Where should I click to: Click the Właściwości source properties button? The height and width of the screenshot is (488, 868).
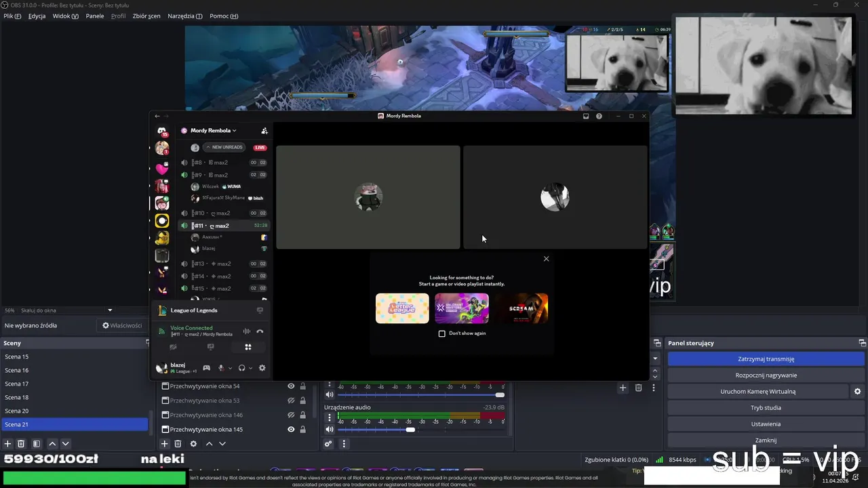(x=123, y=325)
